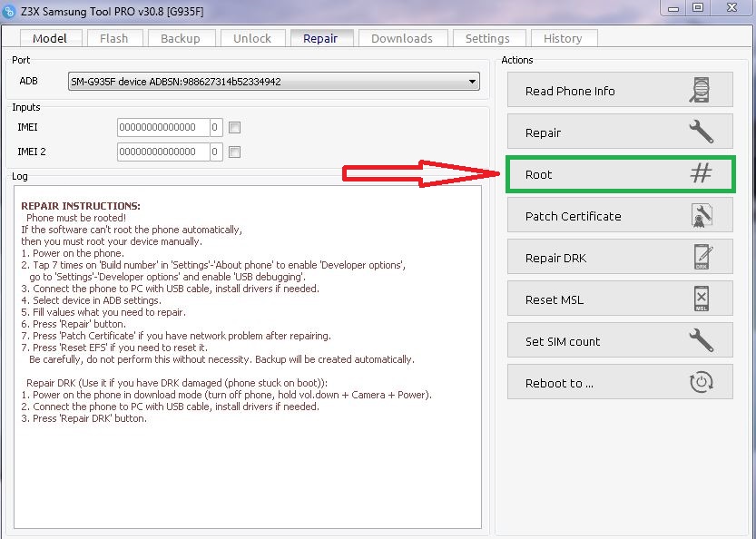
Task: Click the wrench icon on Set SIM count
Action: (x=701, y=340)
